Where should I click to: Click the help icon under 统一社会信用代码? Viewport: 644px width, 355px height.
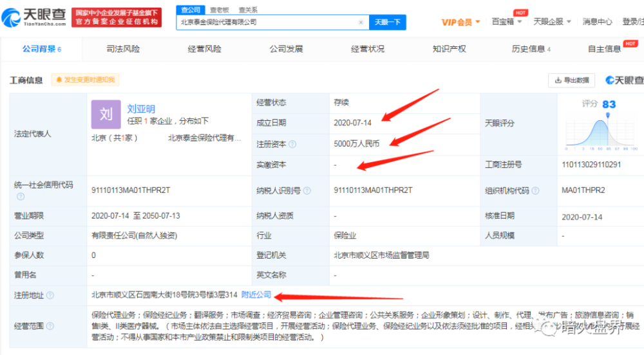(21, 197)
